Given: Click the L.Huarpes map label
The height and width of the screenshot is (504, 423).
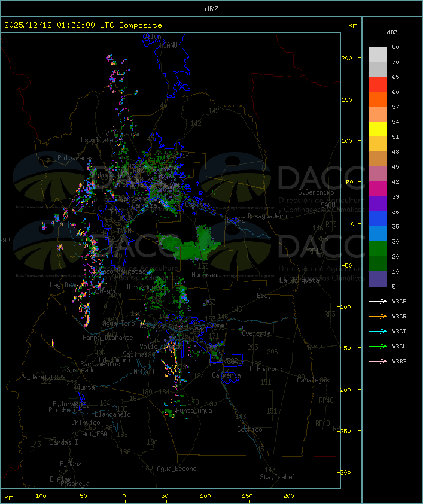Looking at the screenshot, I should click(266, 369).
